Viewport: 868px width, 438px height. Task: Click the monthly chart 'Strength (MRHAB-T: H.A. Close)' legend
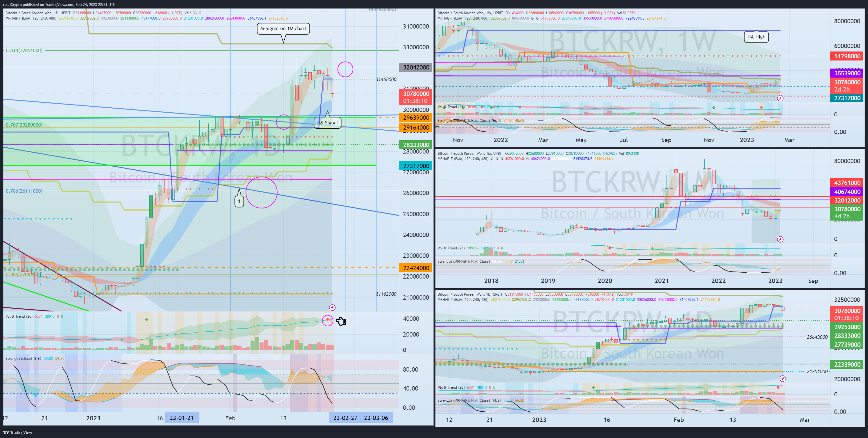(x=464, y=261)
